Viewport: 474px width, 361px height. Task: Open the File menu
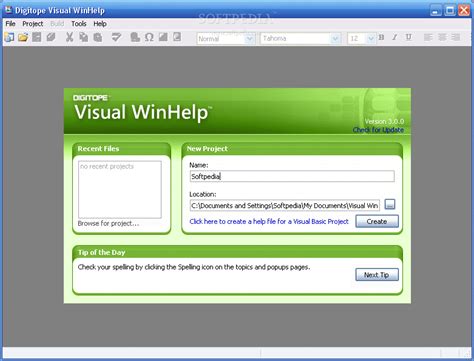tap(10, 24)
